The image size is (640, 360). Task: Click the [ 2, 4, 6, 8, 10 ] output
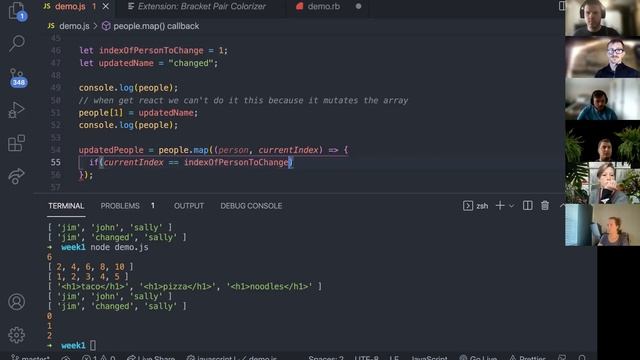(90, 267)
